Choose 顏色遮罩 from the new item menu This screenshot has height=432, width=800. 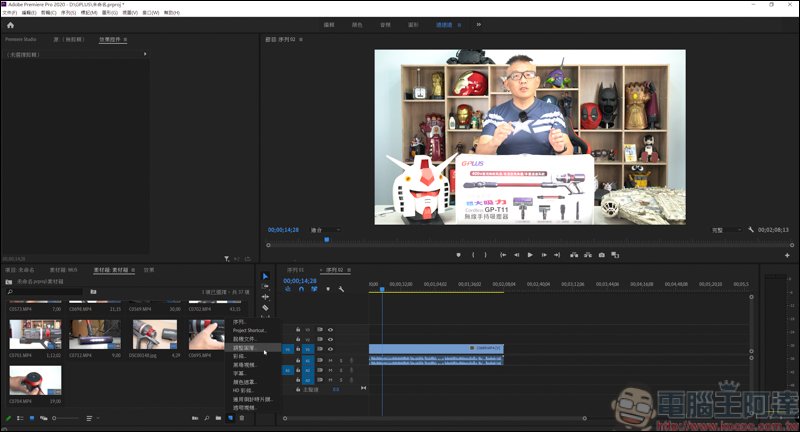[x=245, y=381]
